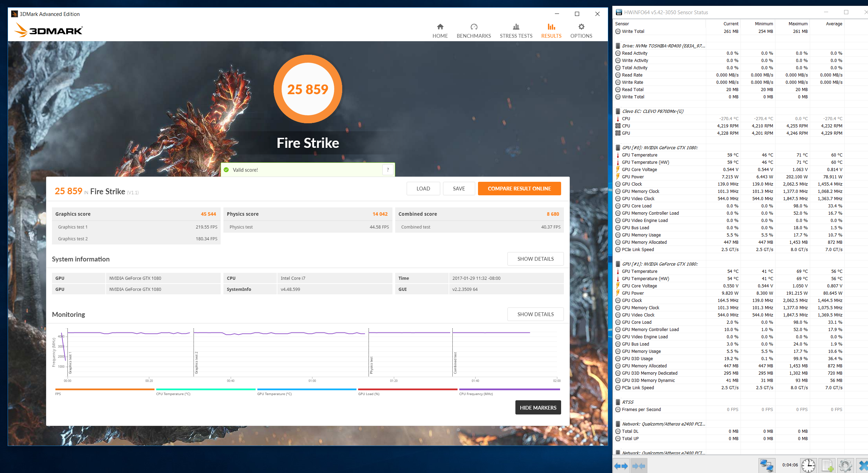Reset sensor timer with the clock icon
Image resolution: width=868 pixels, height=473 pixels.
(808, 465)
